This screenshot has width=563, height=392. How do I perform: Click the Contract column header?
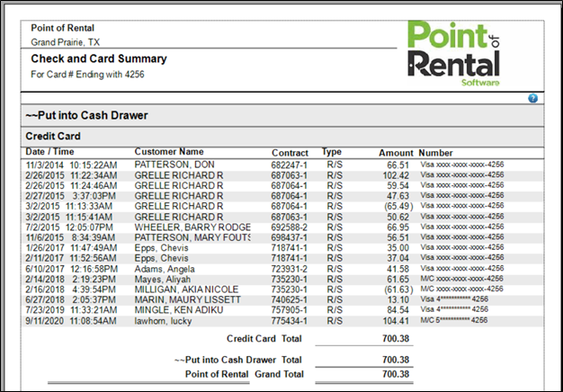point(290,153)
